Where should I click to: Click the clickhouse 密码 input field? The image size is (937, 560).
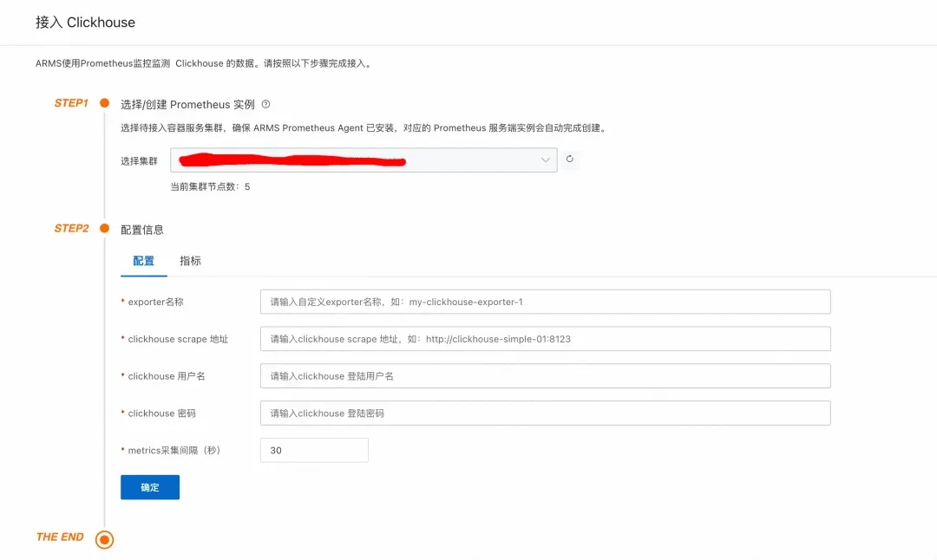[x=545, y=413]
